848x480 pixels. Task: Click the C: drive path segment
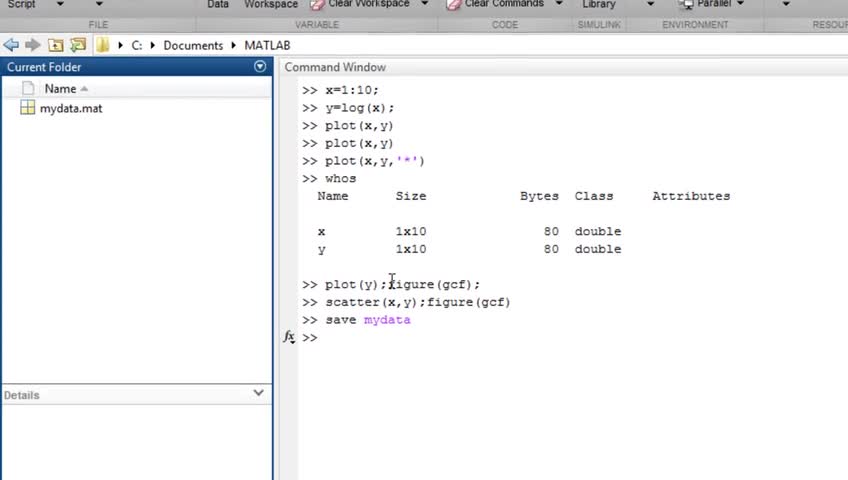click(x=137, y=45)
